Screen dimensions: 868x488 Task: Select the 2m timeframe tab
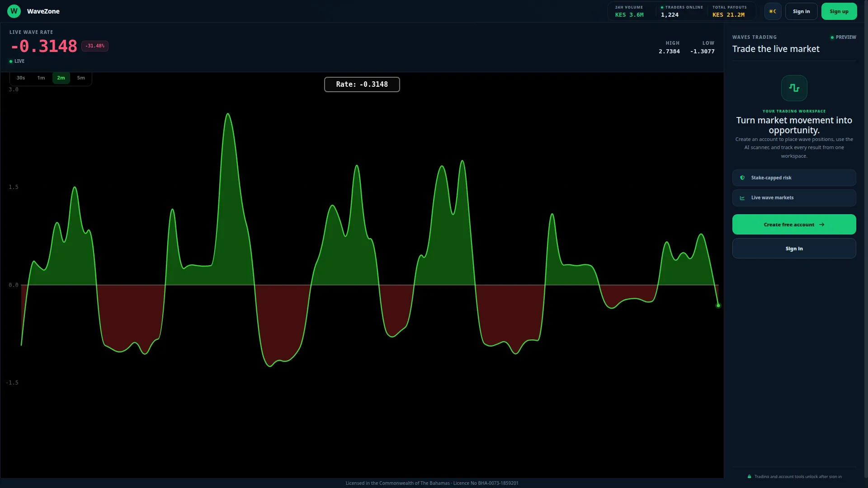[61, 78]
